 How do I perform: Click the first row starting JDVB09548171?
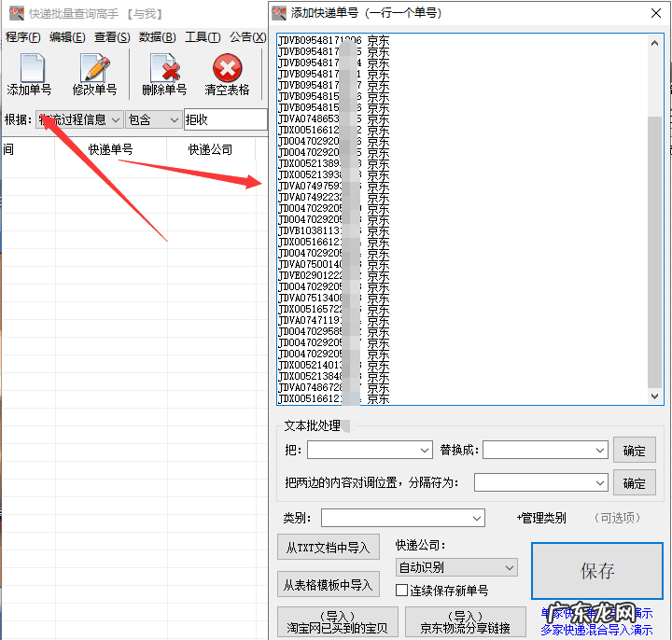point(334,41)
